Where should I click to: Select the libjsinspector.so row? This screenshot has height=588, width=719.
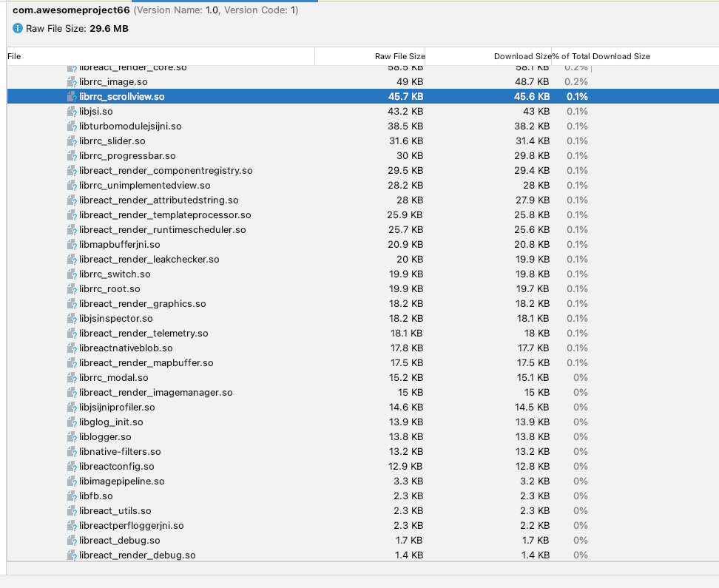pos(222,318)
